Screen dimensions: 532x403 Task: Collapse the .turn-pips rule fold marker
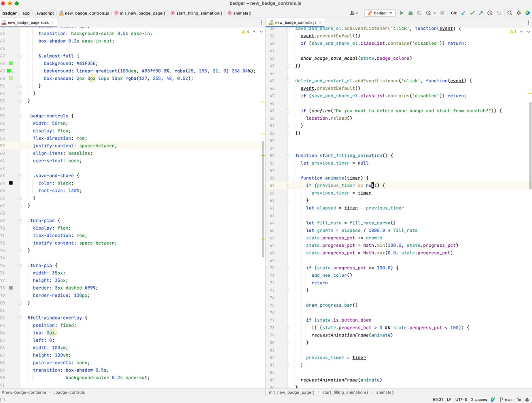pyautogui.click(x=20, y=221)
